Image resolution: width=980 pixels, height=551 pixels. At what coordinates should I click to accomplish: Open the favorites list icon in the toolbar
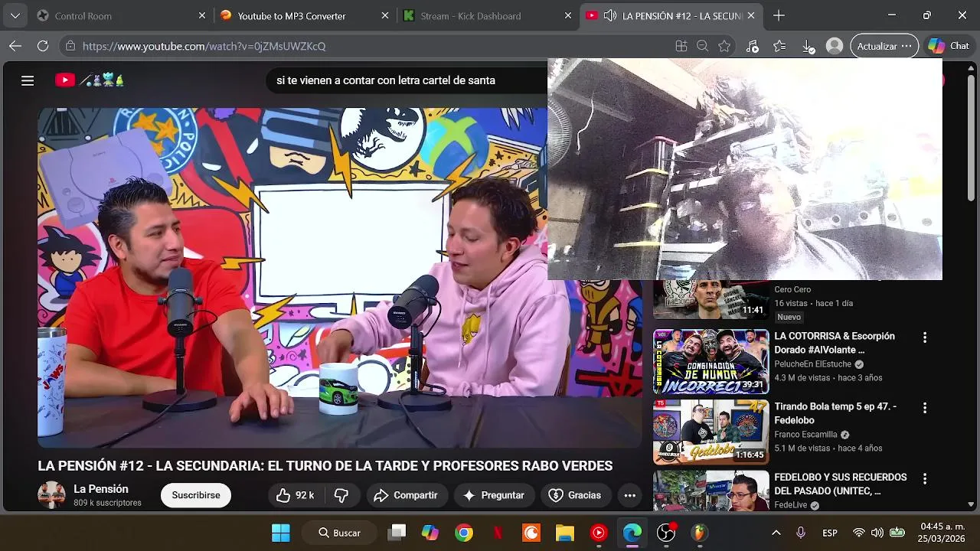click(779, 46)
